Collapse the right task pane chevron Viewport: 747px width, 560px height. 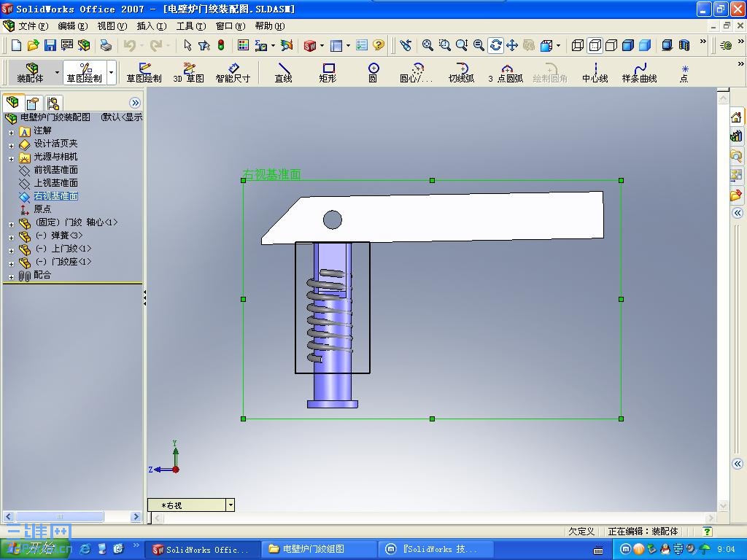point(737,213)
